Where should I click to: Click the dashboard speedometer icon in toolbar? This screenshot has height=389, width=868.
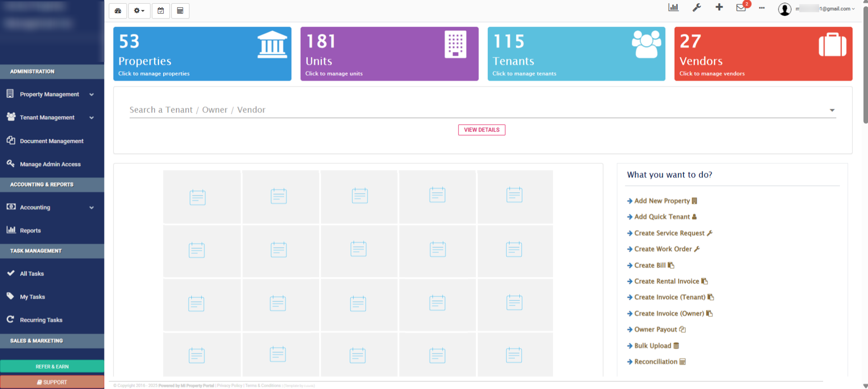pyautogui.click(x=118, y=11)
